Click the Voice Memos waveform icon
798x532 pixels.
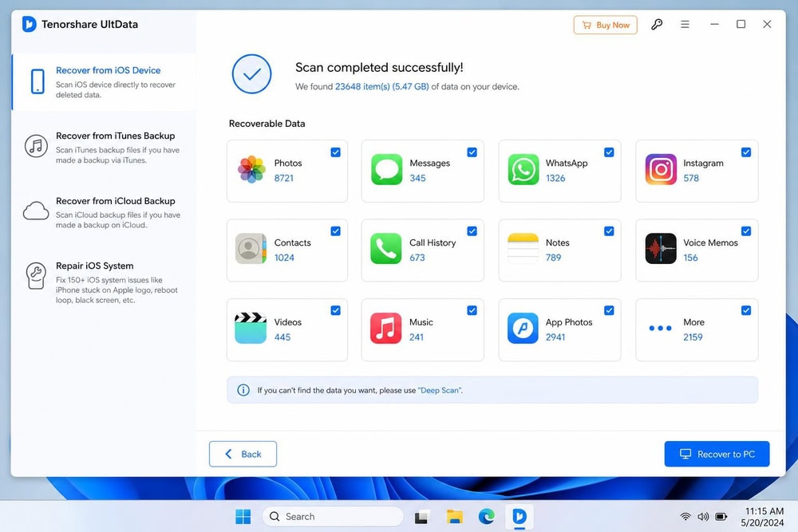coord(661,249)
